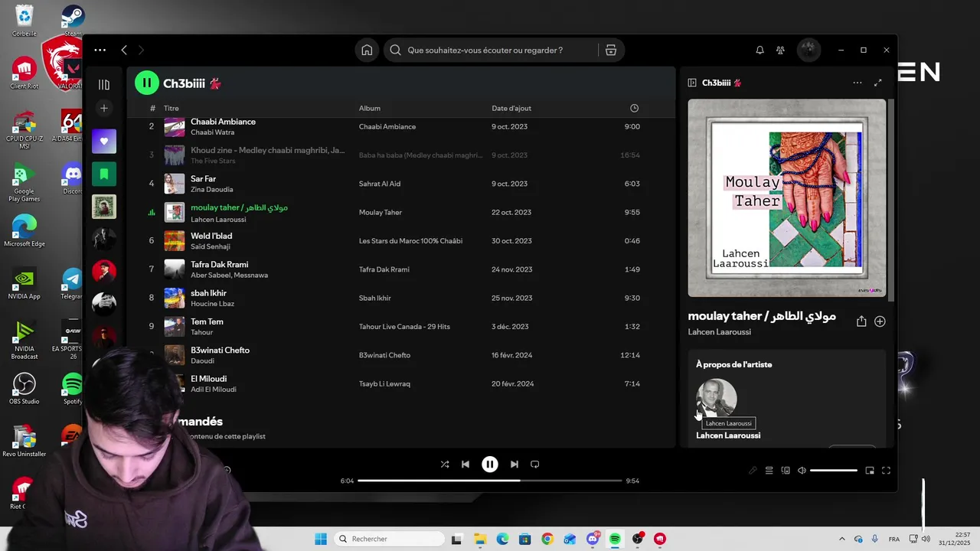Open Discord from taskbar
The height and width of the screenshot is (551, 980).
(593, 539)
